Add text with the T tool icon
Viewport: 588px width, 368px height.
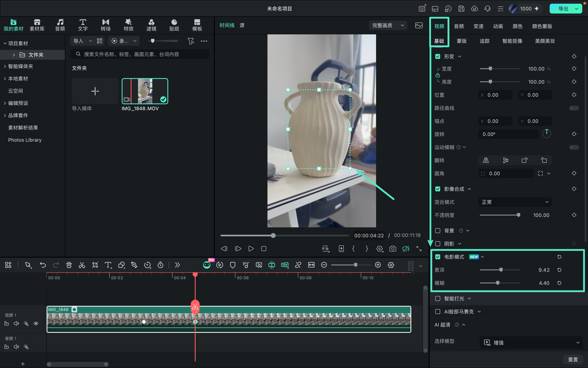(108, 265)
